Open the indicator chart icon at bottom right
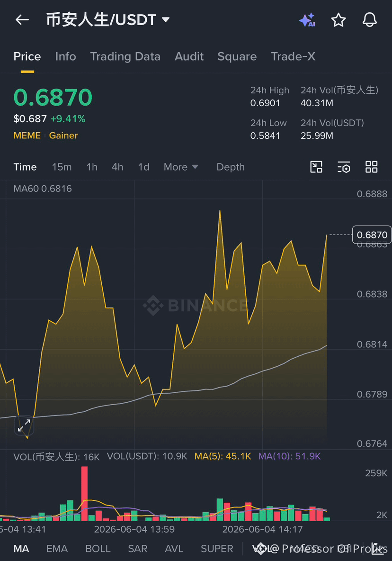 pyautogui.click(x=377, y=549)
